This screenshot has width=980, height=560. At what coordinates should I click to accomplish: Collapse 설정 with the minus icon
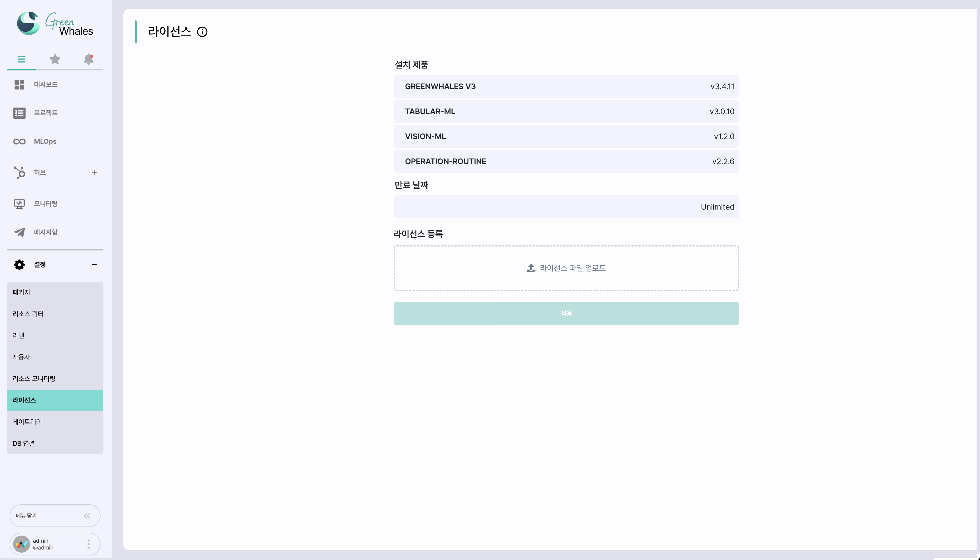[x=94, y=265]
